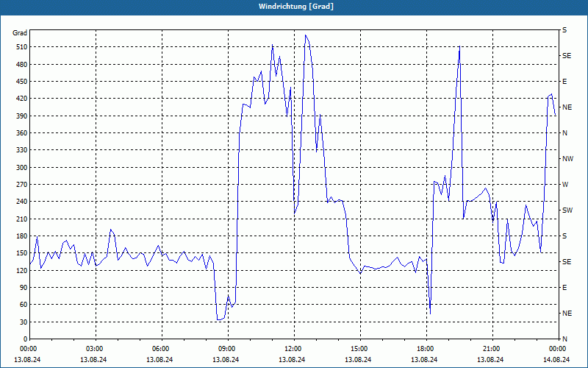The image size is (588, 368).
Task: Click the 60 y-axis value
Action: (24, 305)
